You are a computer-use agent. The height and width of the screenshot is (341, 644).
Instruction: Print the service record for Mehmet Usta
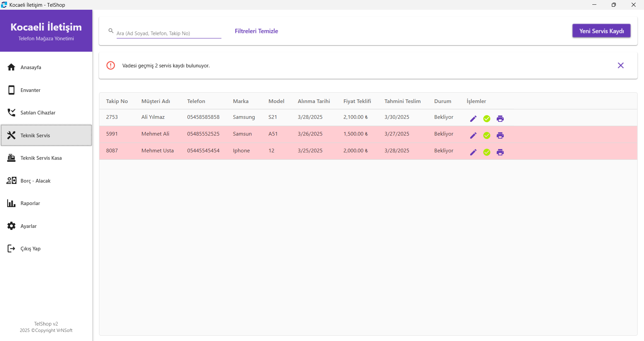coord(500,152)
